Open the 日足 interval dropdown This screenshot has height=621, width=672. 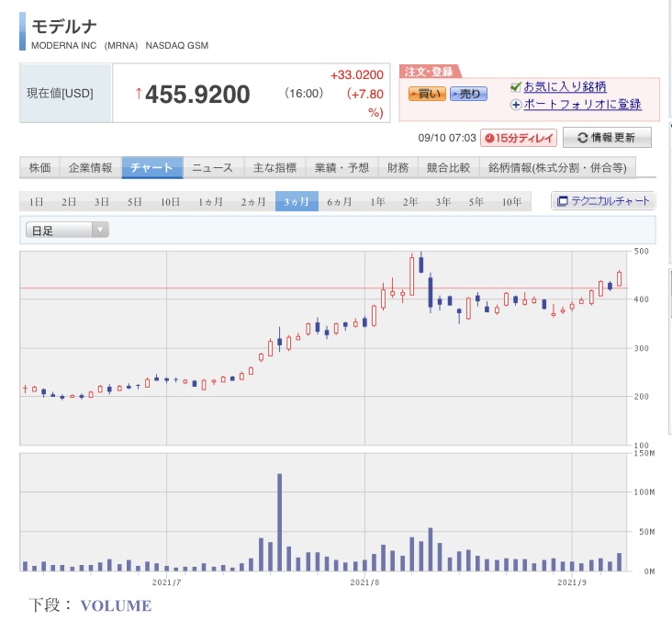click(67, 230)
